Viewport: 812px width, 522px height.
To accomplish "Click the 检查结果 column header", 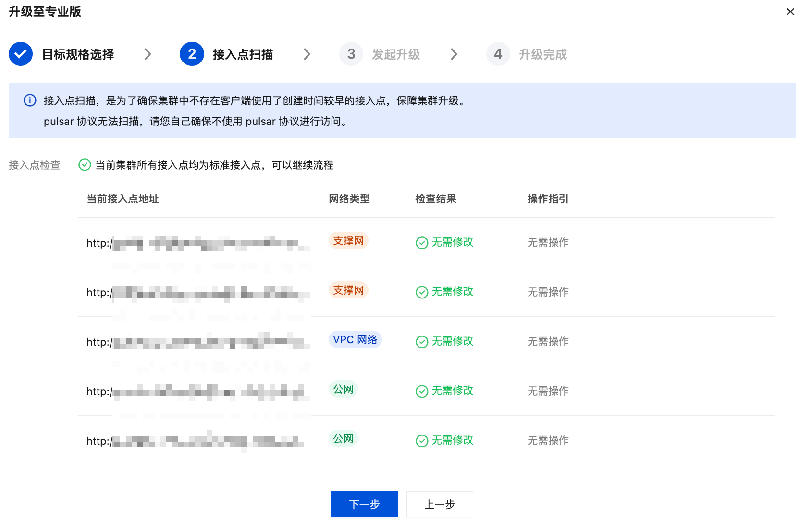I will [436, 199].
